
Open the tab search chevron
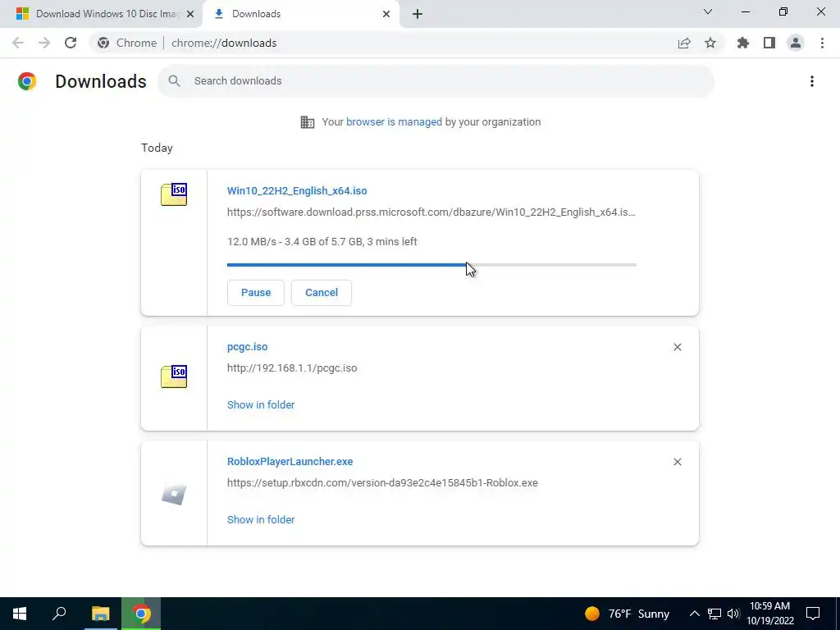coord(708,11)
